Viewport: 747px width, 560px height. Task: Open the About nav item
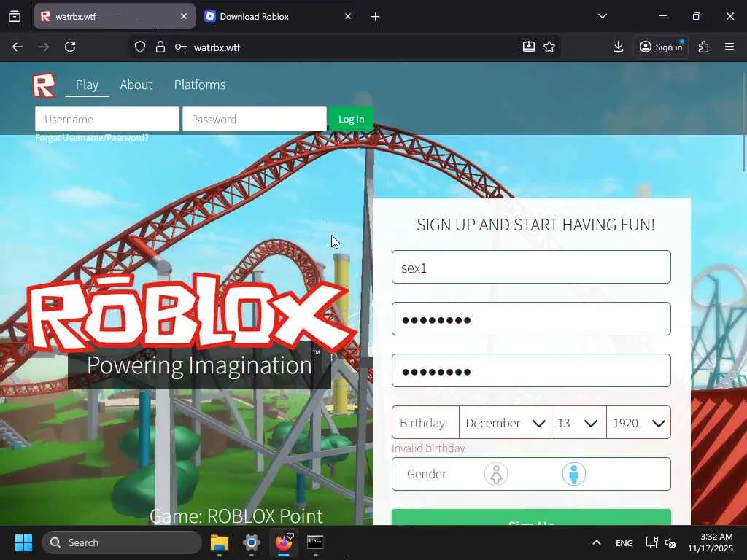tap(136, 85)
